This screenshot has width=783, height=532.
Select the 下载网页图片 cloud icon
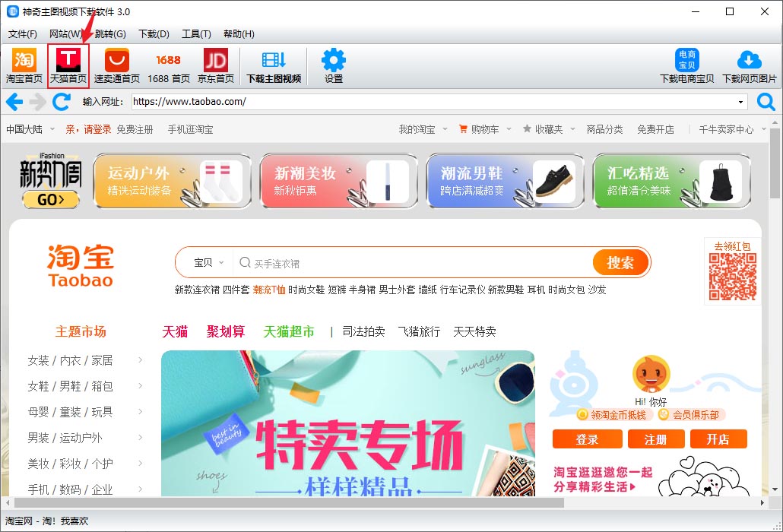[x=749, y=65]
